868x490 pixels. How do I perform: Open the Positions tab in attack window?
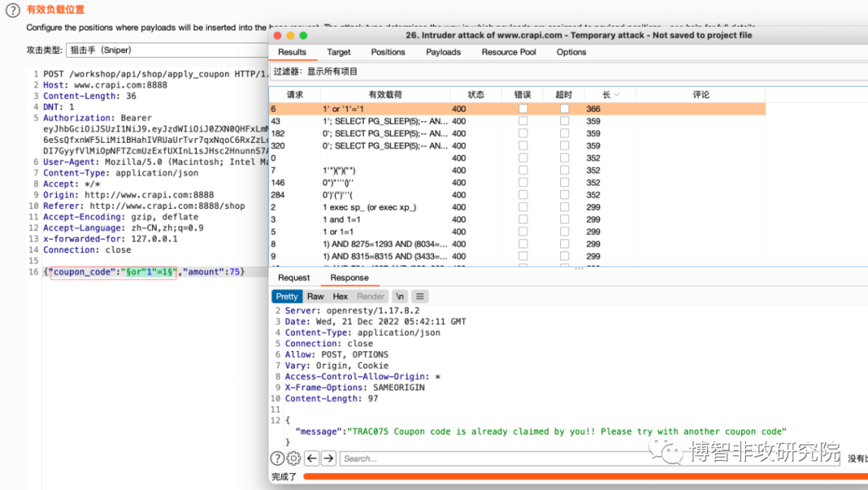[388, 52]
